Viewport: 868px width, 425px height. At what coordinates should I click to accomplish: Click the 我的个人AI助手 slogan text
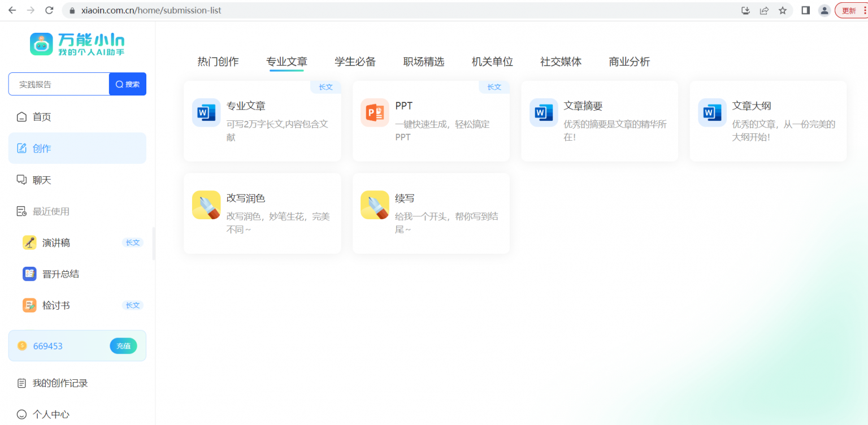[91, 52]
